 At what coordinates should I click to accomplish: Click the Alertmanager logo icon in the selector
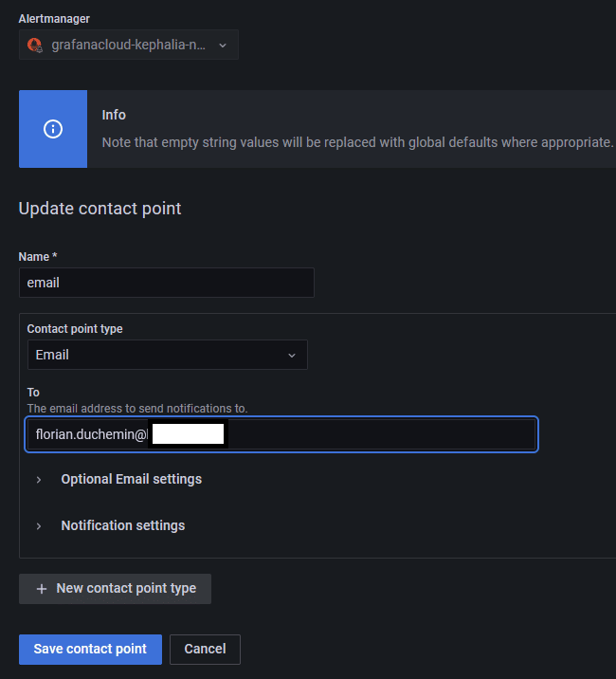pyautogui.click(x=35, y=45)
